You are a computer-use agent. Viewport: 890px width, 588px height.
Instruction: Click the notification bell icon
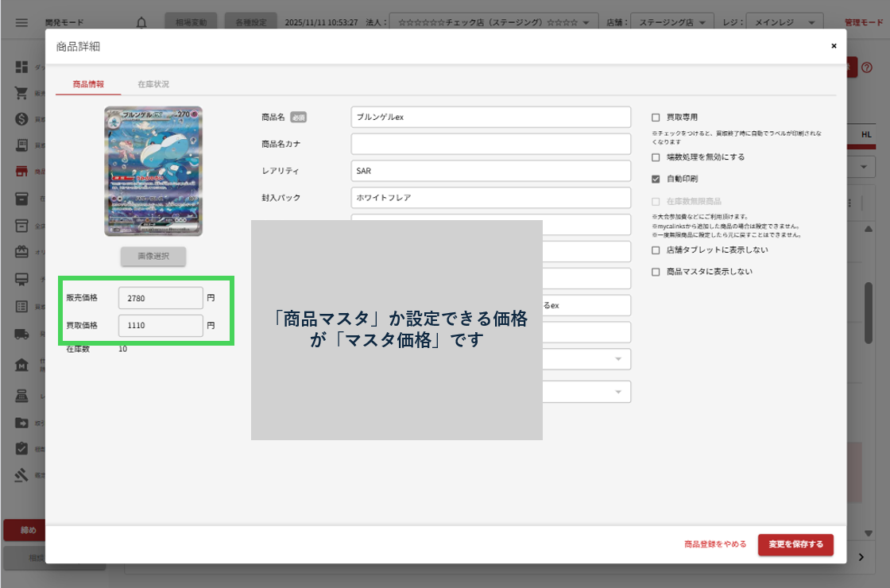pyautogui.click(x=141, y=22)
